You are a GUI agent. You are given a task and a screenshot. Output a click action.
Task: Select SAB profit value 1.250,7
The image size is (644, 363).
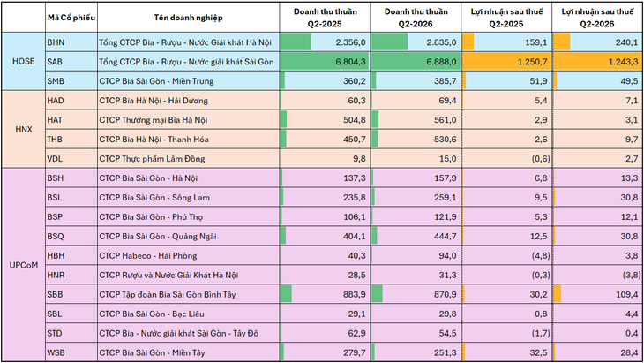click(532, 62)
